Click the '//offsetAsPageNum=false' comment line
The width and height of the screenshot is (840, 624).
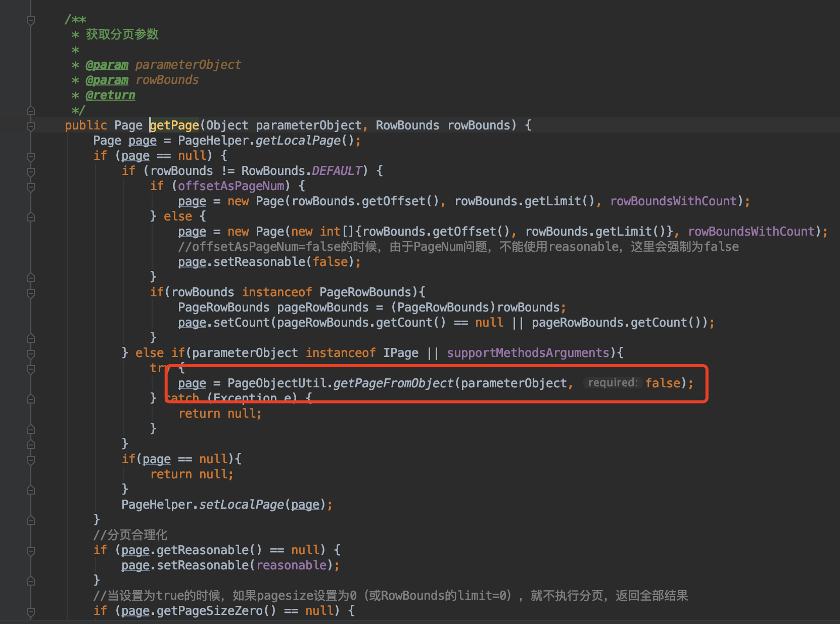coord(458,246)
